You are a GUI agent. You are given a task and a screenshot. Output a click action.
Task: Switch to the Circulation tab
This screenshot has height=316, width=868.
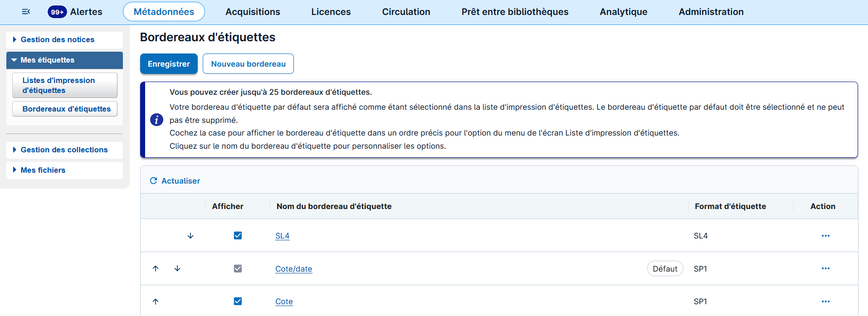pos(406,12)
